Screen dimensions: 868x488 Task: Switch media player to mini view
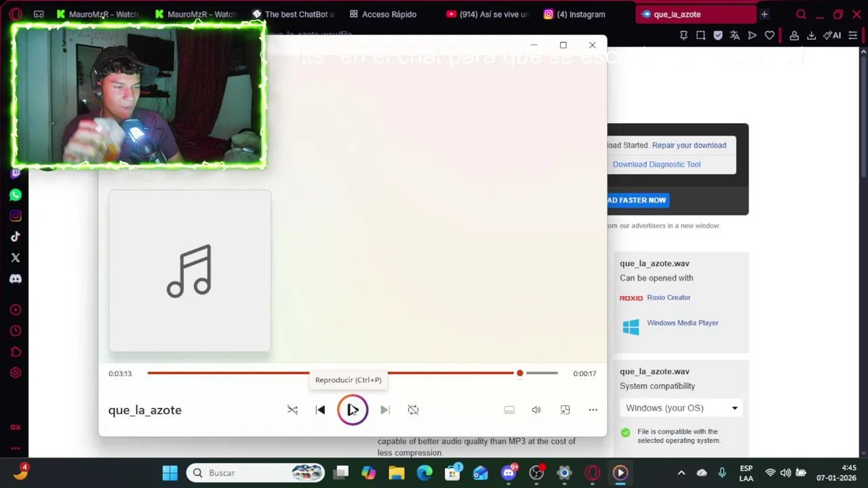coord(565,409)
